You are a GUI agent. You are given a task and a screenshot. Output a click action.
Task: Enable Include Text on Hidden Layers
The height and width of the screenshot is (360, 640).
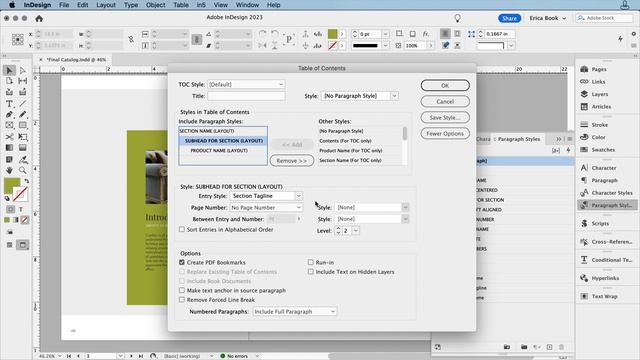coord(311,272)
